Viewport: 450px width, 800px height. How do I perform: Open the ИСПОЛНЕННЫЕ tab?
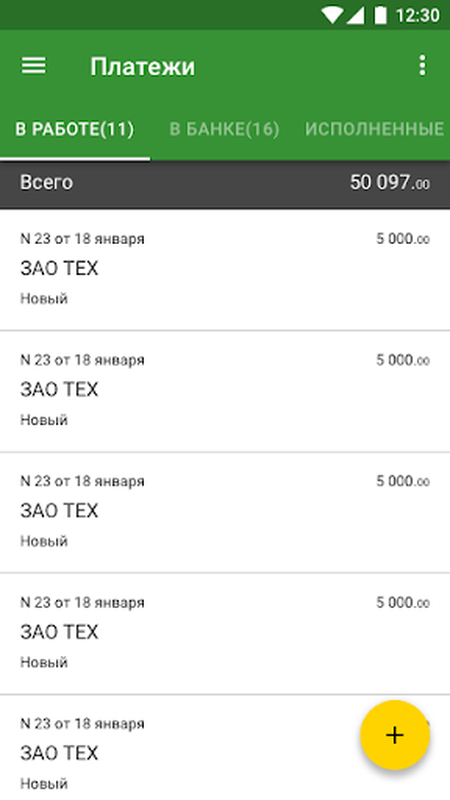pyautogui.click(x=374, y=130)
